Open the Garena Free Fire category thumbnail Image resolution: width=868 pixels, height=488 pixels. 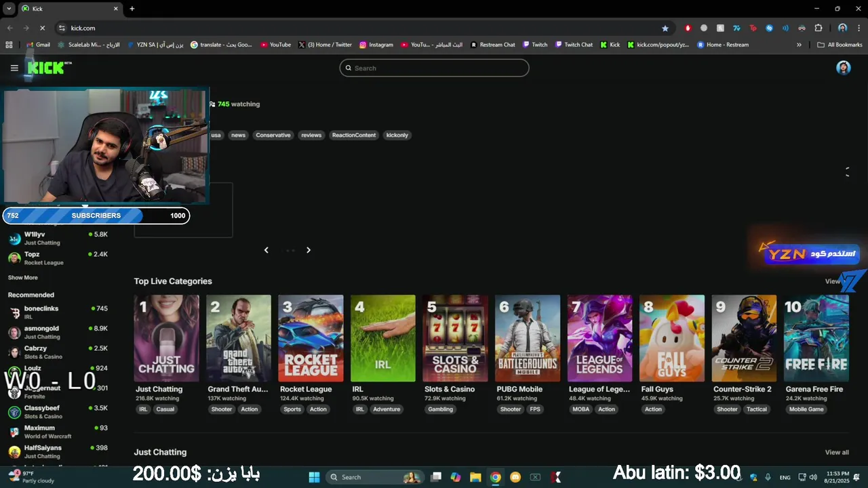816,338
